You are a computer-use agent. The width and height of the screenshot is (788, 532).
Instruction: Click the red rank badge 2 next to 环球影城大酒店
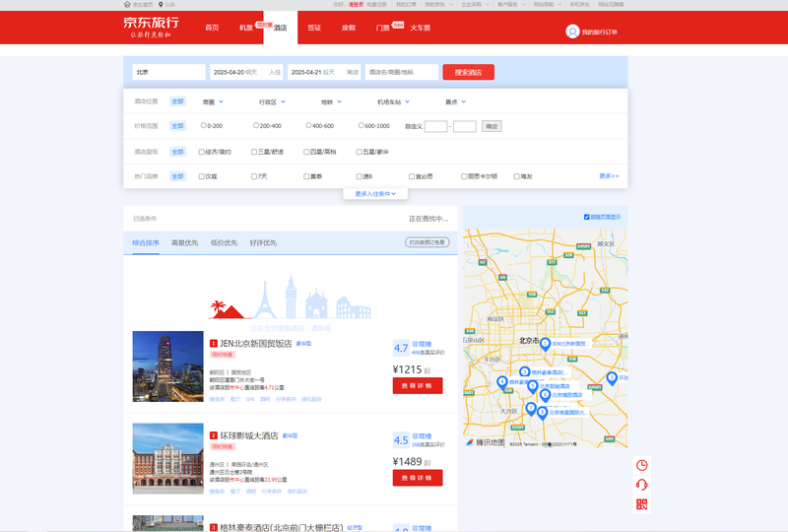(x=213, y=435)
